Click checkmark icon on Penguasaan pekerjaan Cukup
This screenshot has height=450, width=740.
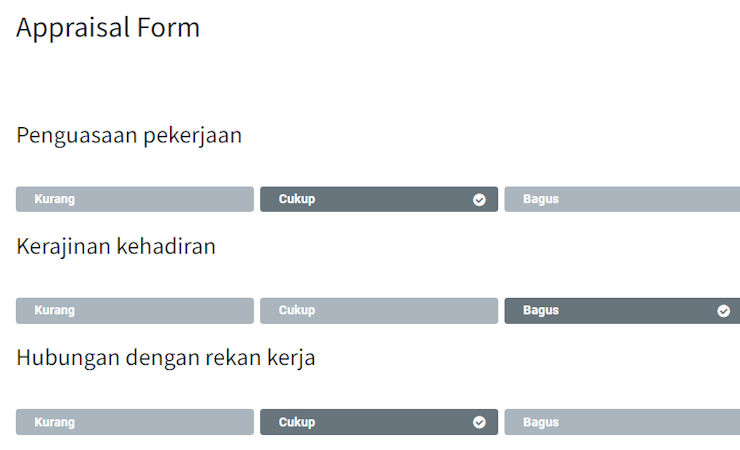click(479, 200)
